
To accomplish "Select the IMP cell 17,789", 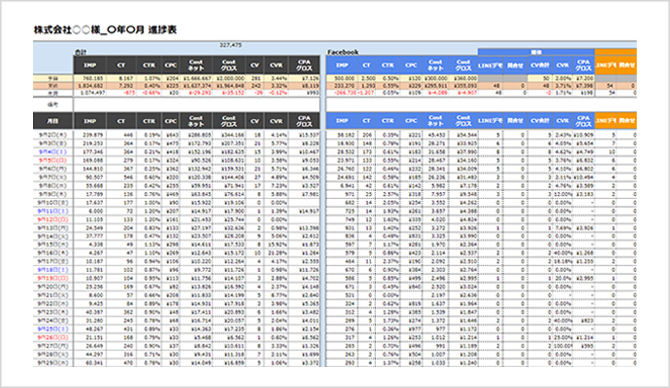I will (x=90, y=194).
